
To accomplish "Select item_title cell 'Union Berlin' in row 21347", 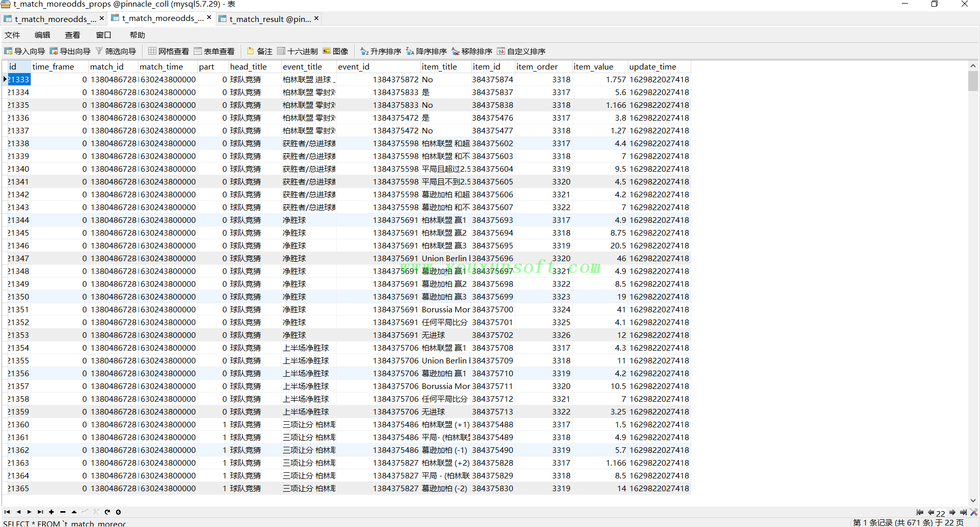I will point(445,259).
